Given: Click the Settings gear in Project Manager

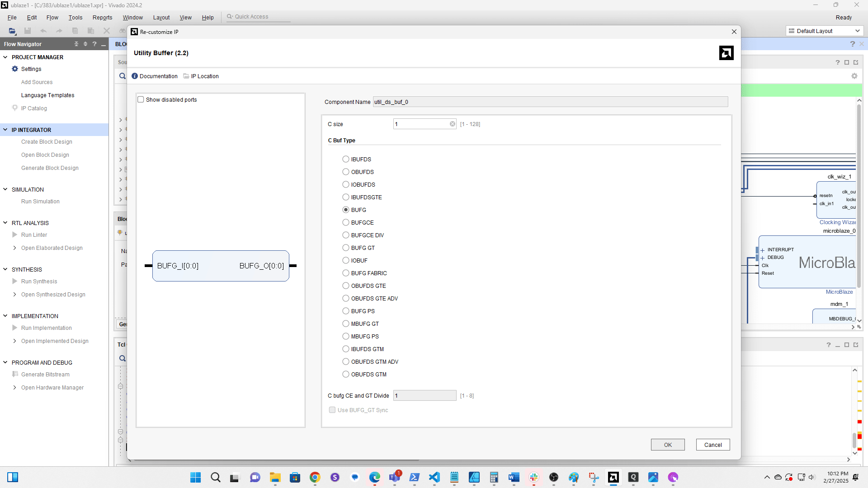Looking at the screenshot, I should coord(15,69).
